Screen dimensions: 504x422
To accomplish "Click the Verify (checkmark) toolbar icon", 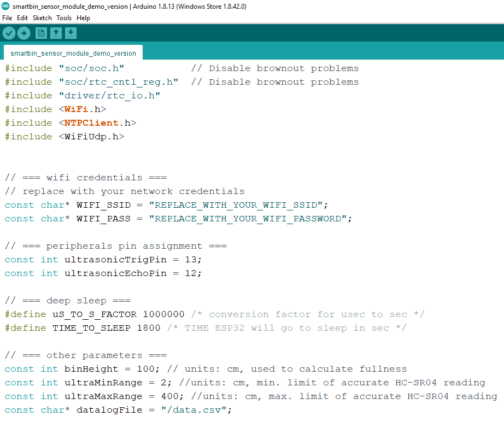I will 9,32.
